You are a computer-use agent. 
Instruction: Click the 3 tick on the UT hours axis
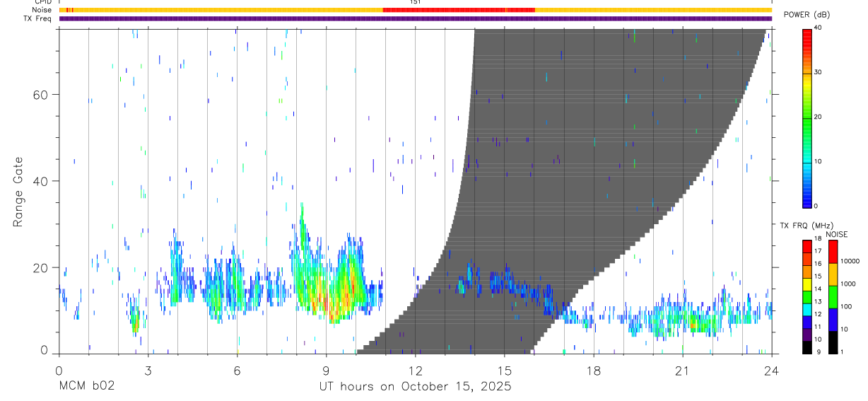(148, 370)
